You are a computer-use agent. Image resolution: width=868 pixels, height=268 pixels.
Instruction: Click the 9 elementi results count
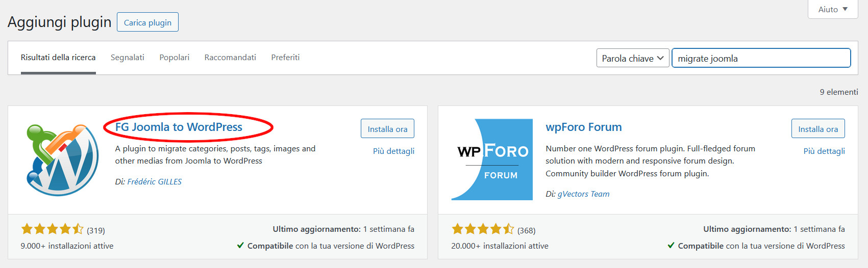tap(839, 92)
